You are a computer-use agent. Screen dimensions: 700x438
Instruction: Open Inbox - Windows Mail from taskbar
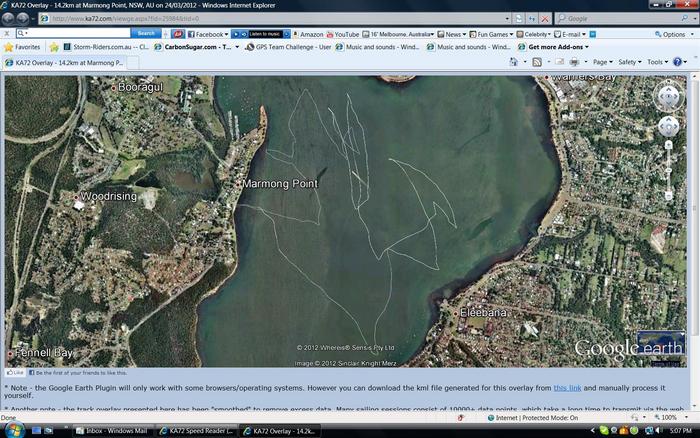point(115,431)
